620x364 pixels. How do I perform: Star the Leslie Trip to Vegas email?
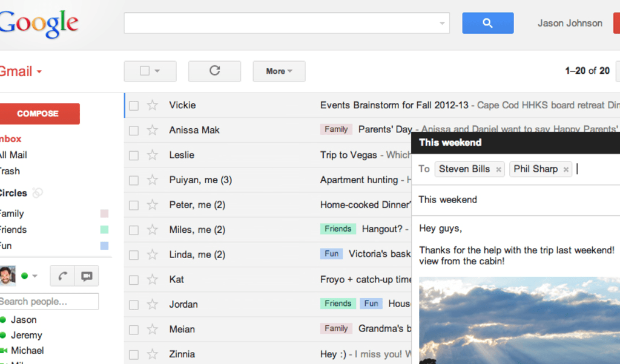[153, 155]
